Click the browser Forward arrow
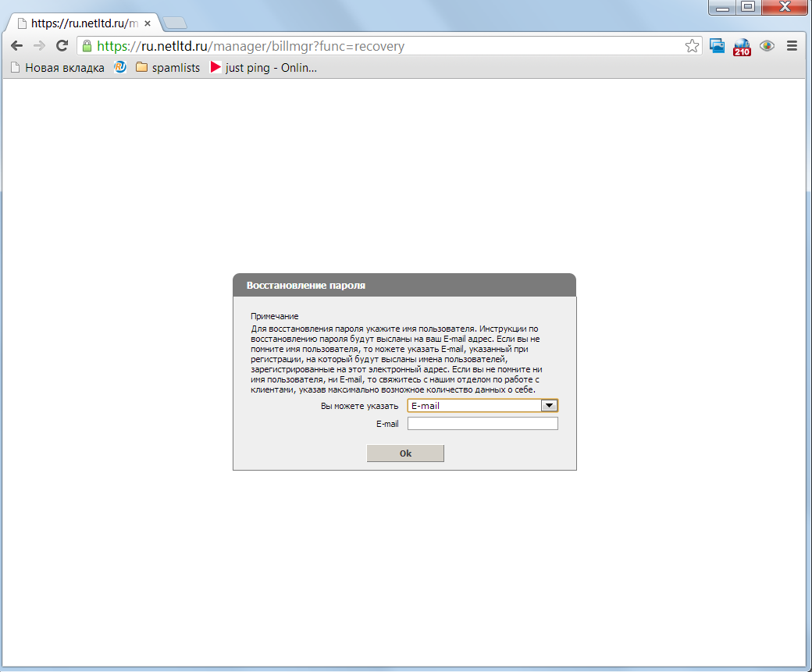The width and height of the screenshot is (812, 672). [x=39, y=46]
